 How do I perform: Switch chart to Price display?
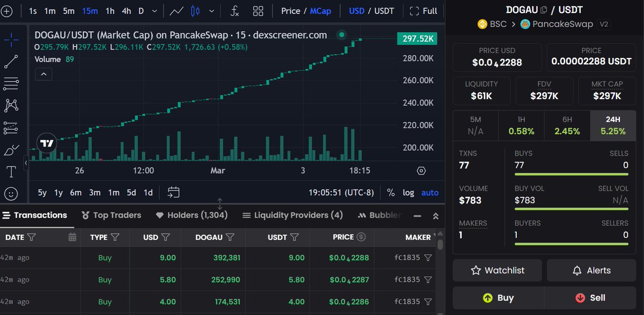291,11
